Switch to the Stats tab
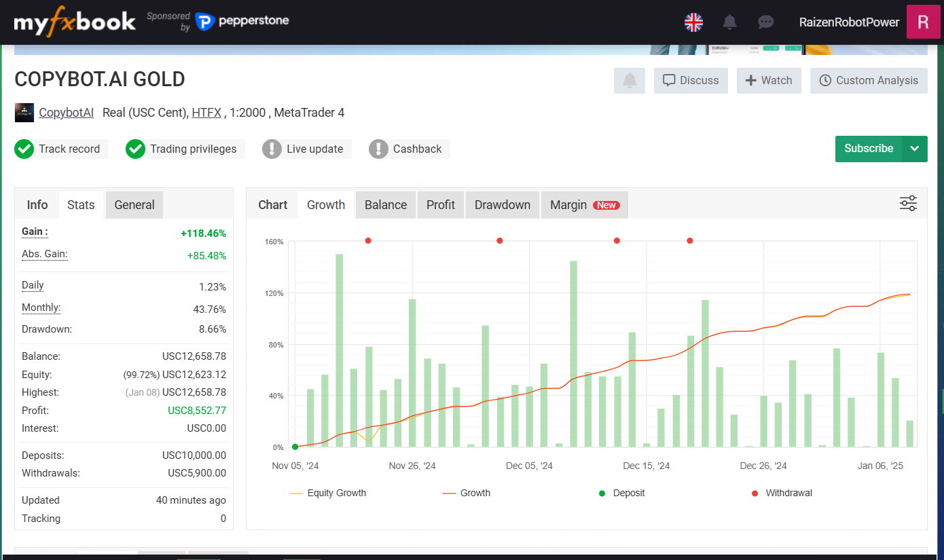The height and width of the screenshot is (560, 944). (x=81, y=205)
